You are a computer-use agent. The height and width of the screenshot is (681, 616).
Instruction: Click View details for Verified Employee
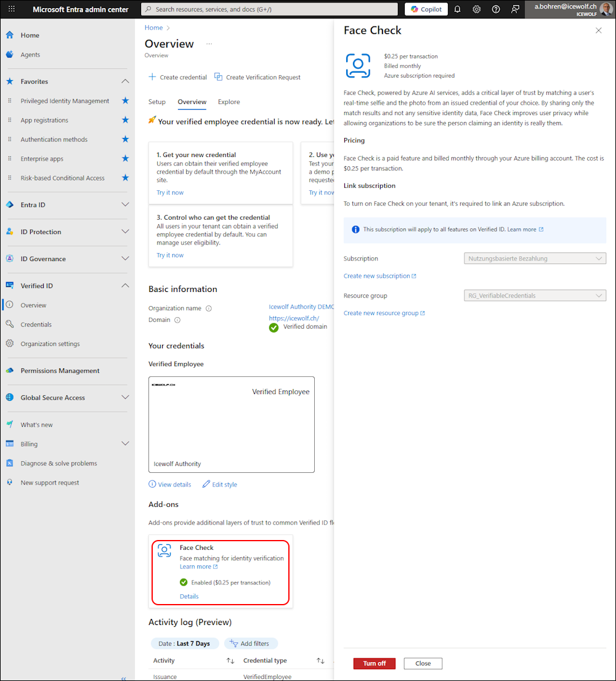coord(170,484)
